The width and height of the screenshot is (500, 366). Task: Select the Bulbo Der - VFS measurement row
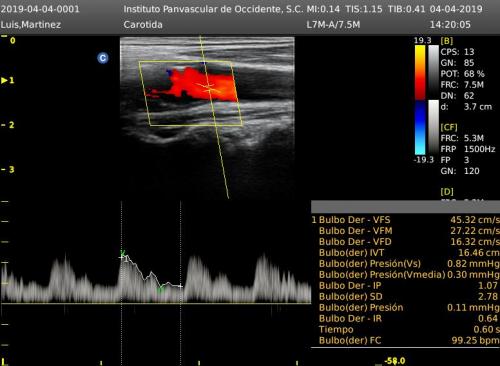tap(405, 220)
